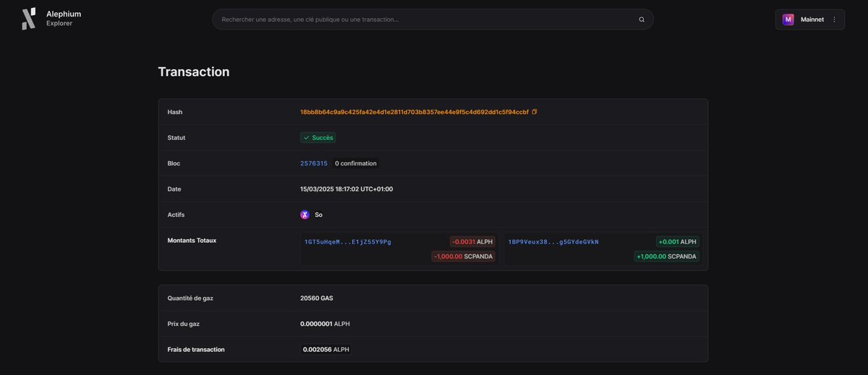
Task: Click the date 15/03/2025 18:17:02 value
Action: (346, 189)
